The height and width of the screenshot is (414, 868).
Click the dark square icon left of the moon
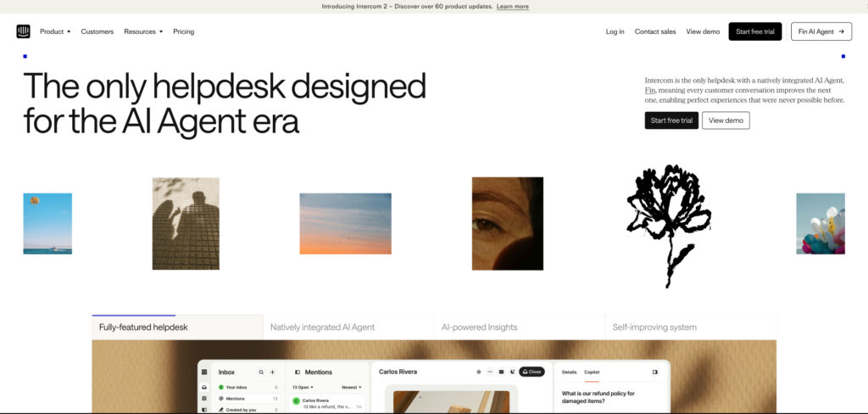click(x=502, y=372)
